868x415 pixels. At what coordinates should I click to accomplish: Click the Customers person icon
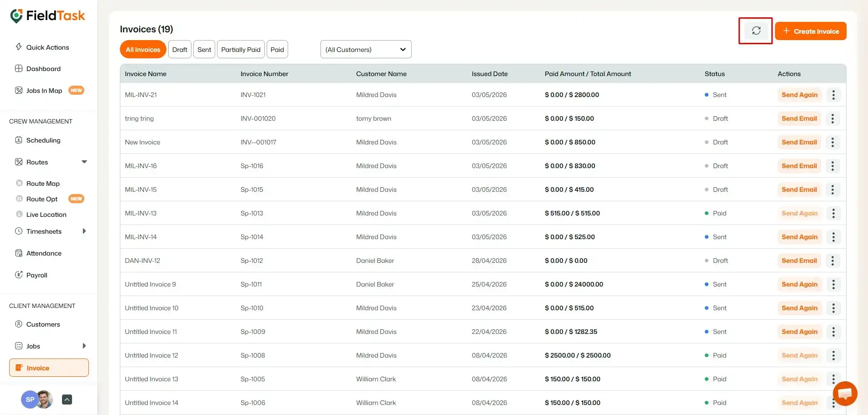point(19,324)
